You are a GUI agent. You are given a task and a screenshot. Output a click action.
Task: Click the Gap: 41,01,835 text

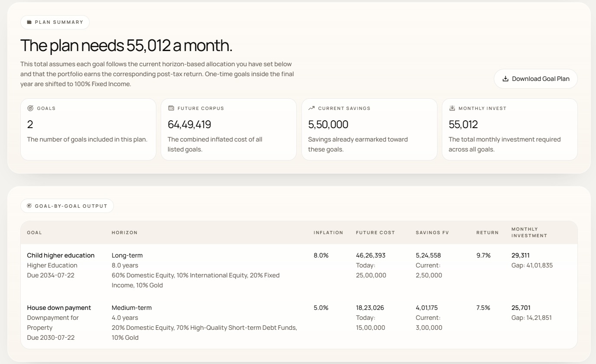[x=532, y=265]
